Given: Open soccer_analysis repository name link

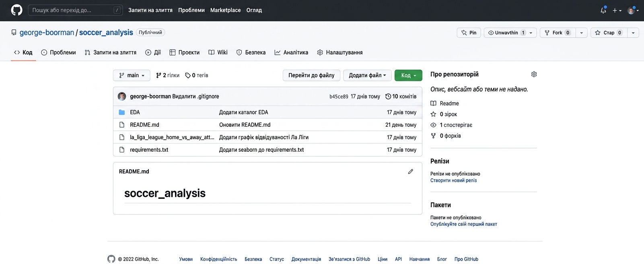Looking at the screenshot, I should click(x=106, y=33).
